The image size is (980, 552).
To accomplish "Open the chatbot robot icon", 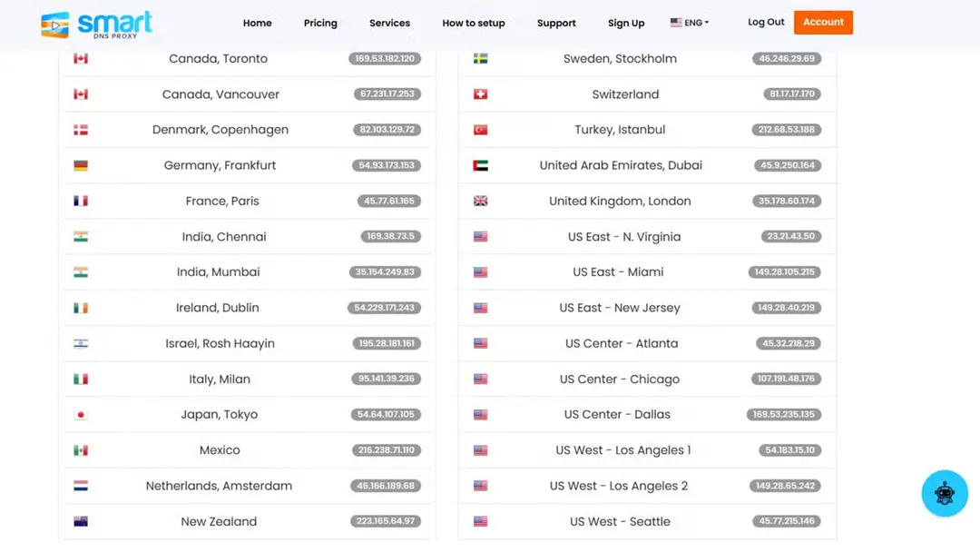I will pos(945,493).
